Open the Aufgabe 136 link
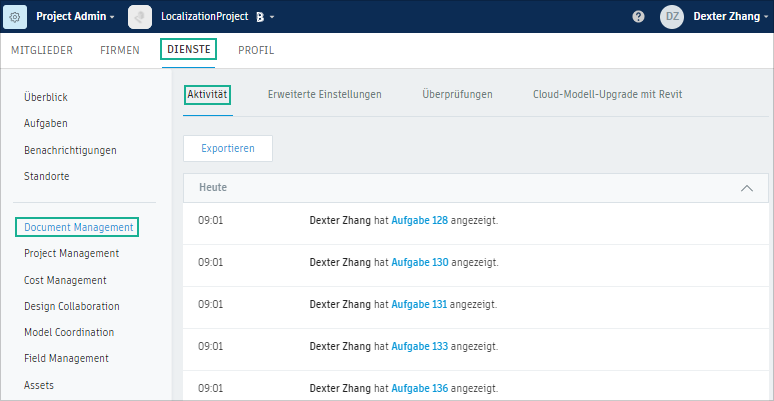Screen dimensions: 774x401 (x=420, y=389)
